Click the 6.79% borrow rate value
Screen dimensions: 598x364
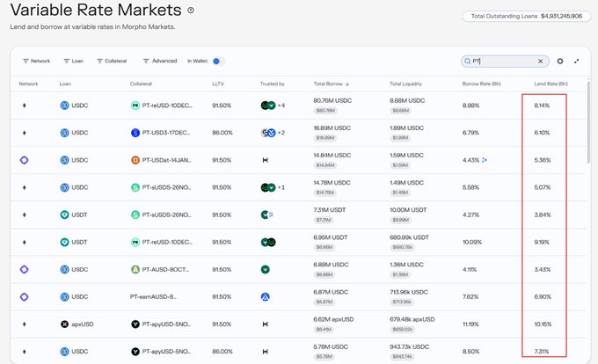point(470,133)
